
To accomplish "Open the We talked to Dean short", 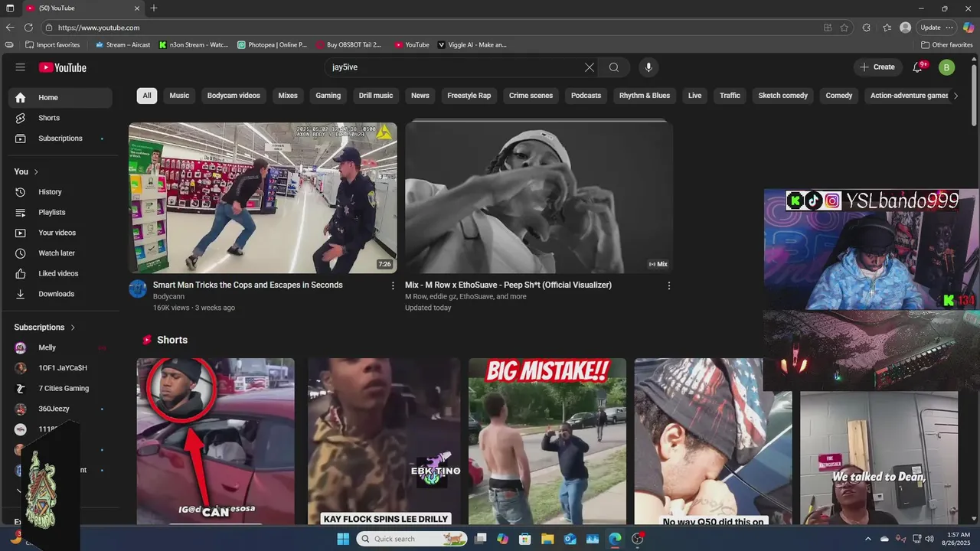I will click(x=879, y=458).
